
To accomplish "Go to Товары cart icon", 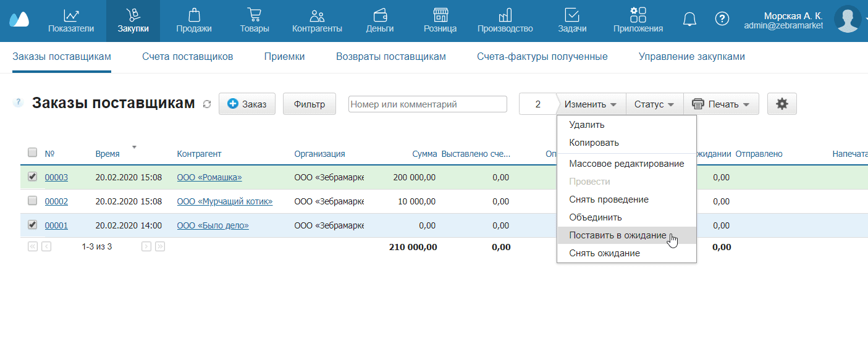I will tap(254, 15).
